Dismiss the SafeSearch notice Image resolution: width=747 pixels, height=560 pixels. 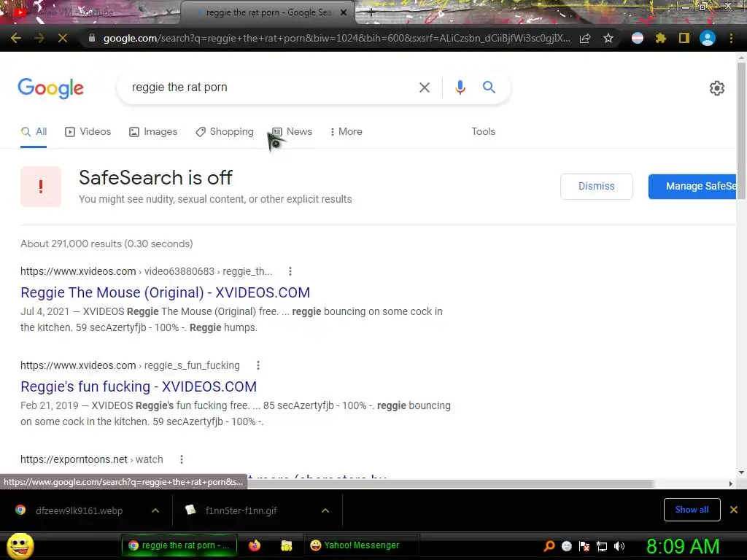(597, 187)
